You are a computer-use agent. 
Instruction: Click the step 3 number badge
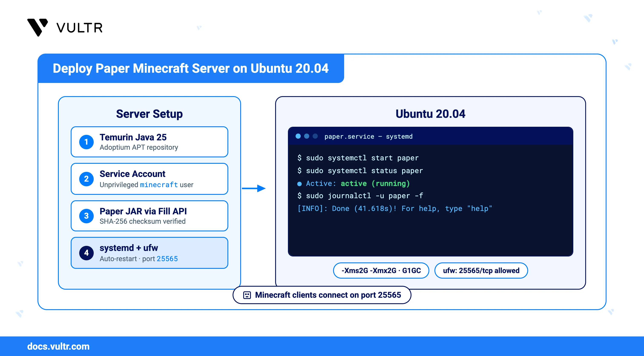coord(86,216)
